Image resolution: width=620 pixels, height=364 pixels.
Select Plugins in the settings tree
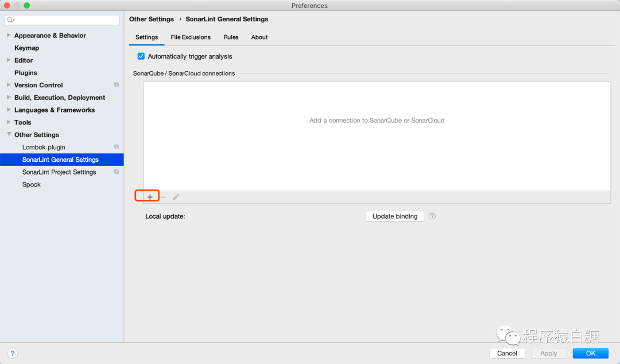(26, 73)
